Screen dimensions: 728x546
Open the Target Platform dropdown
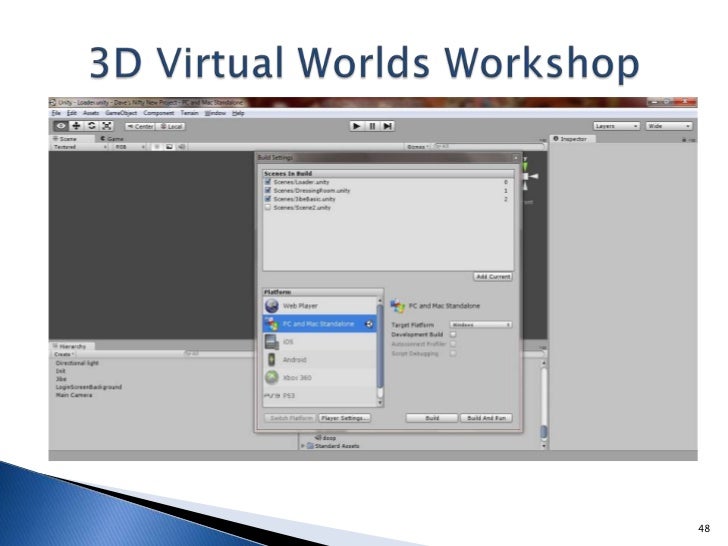pyautogui.click(x=481, y=325)
